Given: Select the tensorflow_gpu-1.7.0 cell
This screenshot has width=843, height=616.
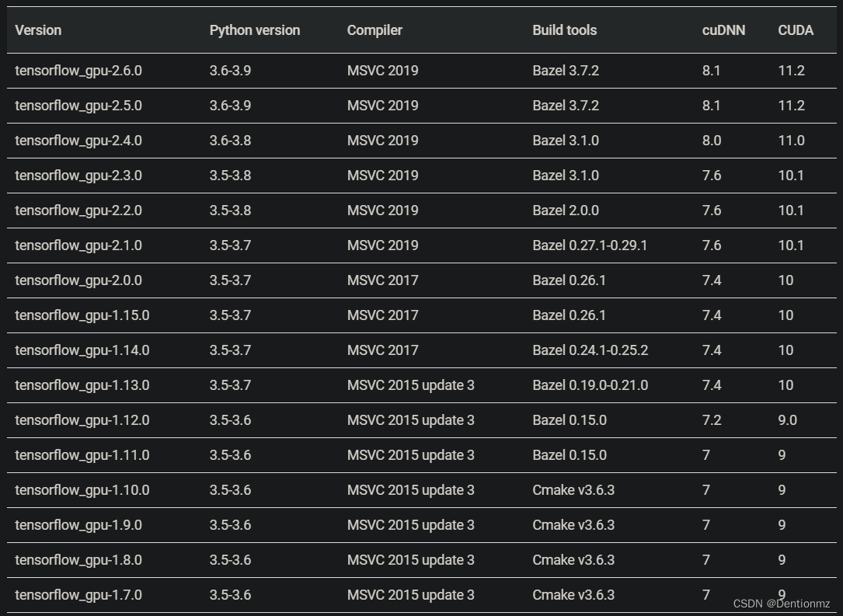Looking at the screenshot, I should tap(78, 595).
